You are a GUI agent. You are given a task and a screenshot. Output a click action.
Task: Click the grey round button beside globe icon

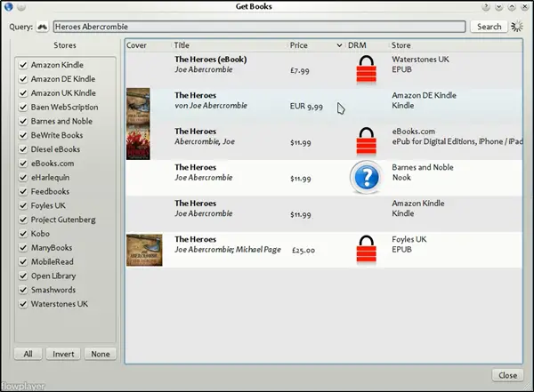click(x=21, y=6)
